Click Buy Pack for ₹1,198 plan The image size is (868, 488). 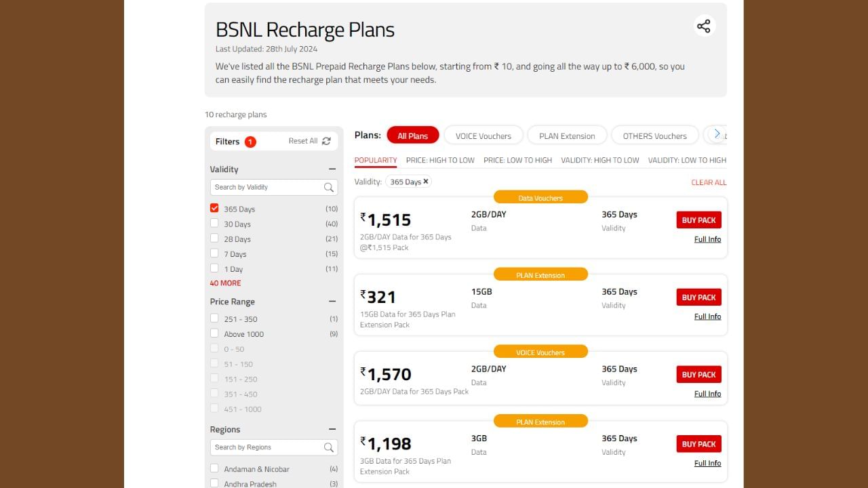698,444
